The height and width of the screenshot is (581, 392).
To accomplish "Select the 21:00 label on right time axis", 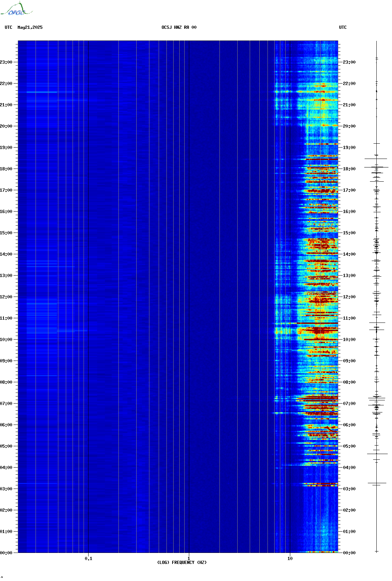I will coord(349,105).
